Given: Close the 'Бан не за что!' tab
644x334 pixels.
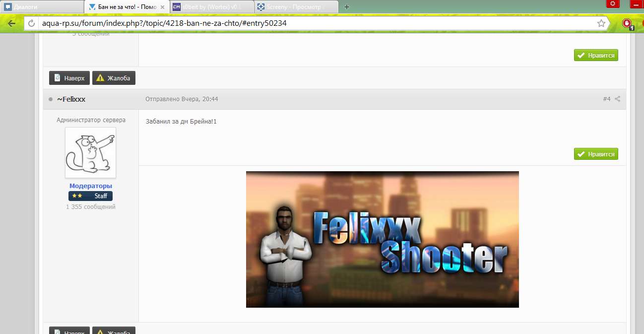Looking at the screenshot, I should click(163, 7).
